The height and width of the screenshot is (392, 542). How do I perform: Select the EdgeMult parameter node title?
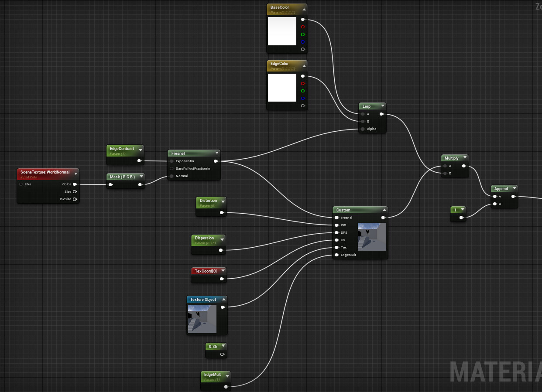pyautogui.click(x=213, y=375)
